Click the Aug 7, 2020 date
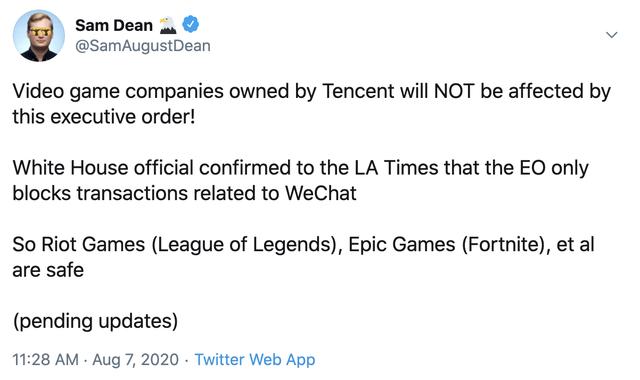This screenshot has height=380, width=640. (136, 360)
